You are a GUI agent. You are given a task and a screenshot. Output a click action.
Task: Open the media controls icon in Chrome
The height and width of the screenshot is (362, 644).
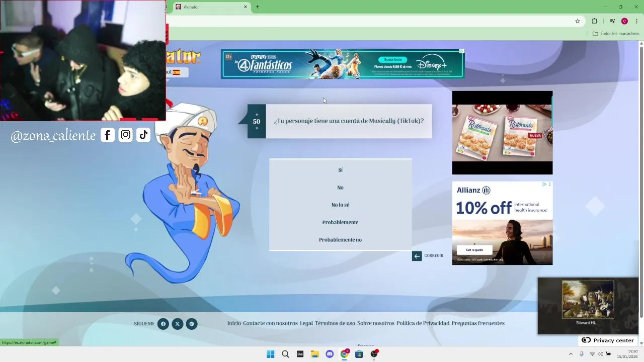click(x=612, y=21)
